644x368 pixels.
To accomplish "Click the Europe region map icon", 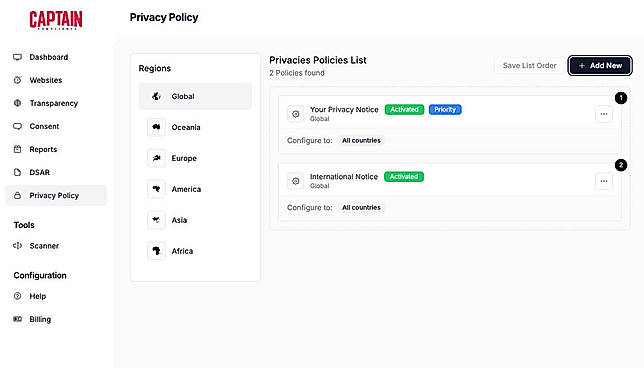I will 156,158.
